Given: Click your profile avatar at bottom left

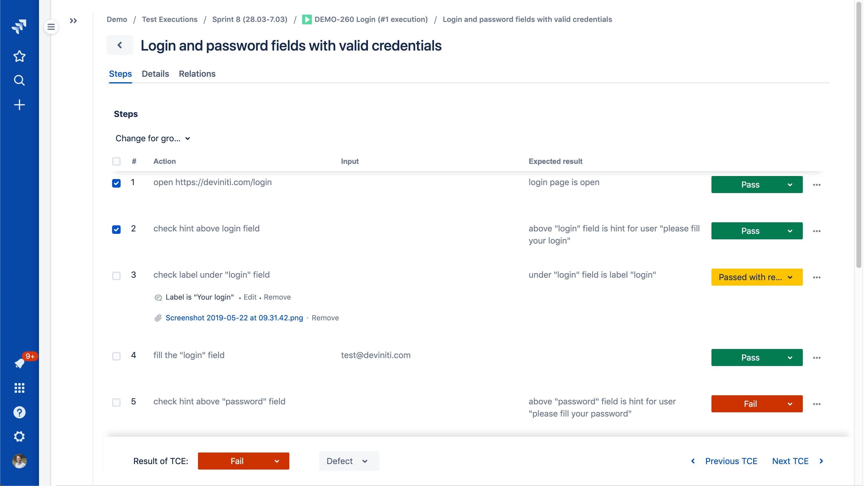Looking at the screenshot, I should (19, 461).
